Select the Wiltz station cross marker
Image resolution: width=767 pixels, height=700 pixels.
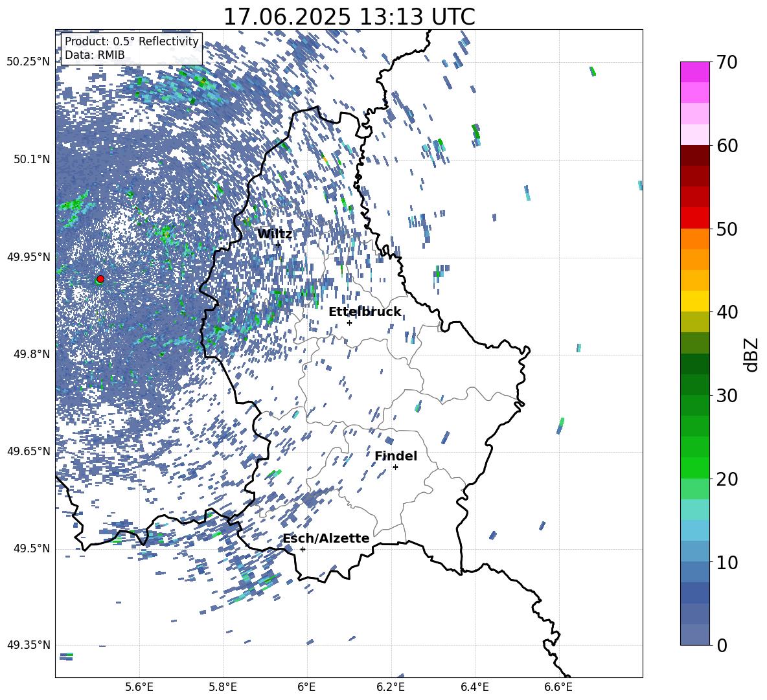point(278,245)
